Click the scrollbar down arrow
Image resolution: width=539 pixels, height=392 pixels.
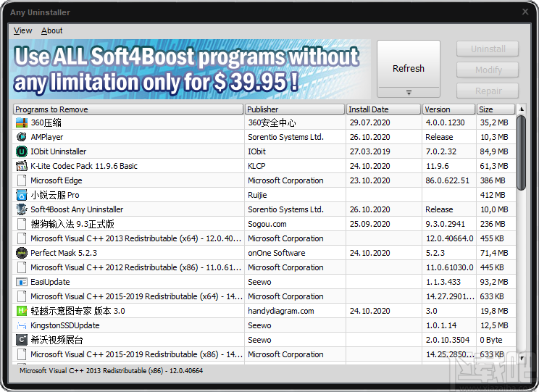click(x=521, y=358)
